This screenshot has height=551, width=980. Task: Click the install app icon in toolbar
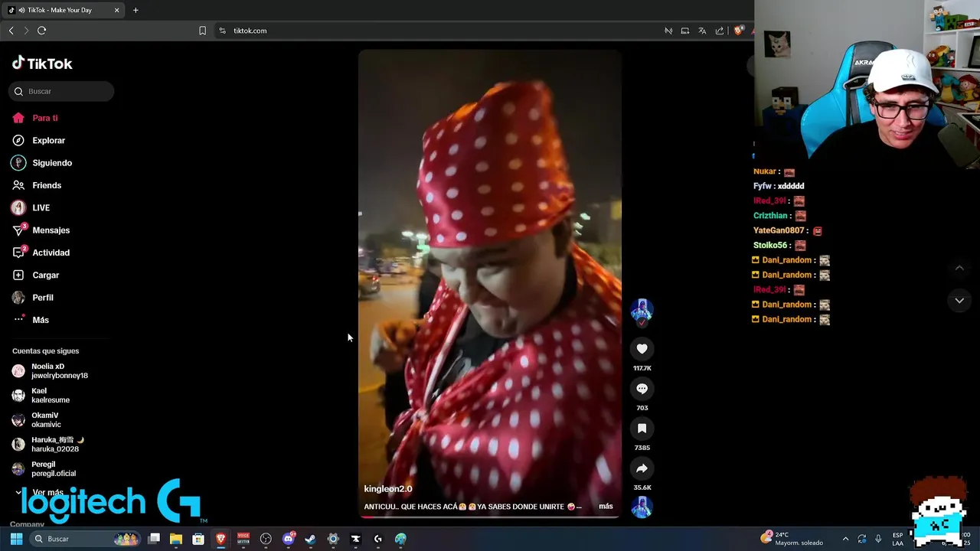[x=685, y=31]
